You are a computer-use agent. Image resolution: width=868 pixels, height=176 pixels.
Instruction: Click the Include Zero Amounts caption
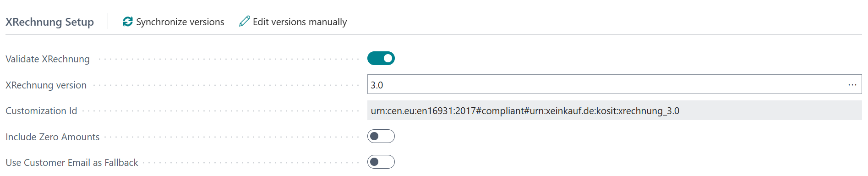click(52, 137)
